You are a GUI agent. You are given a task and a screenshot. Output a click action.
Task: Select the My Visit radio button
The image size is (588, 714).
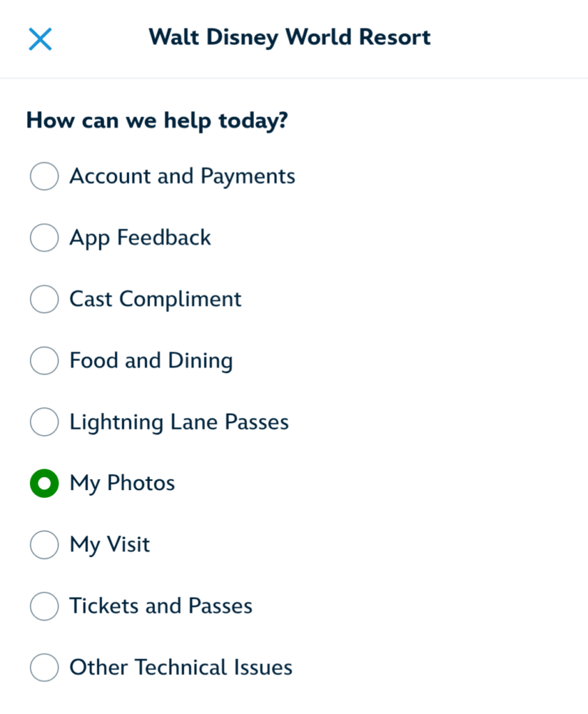tap(44, 545)
